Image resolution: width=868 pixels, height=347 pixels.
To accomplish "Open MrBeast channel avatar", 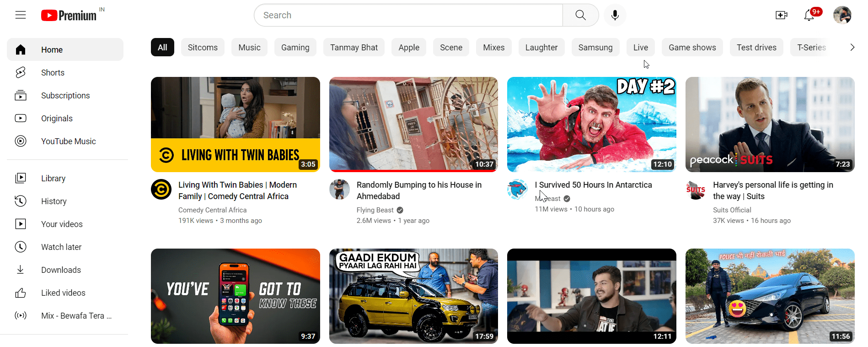I will [517, 190].
